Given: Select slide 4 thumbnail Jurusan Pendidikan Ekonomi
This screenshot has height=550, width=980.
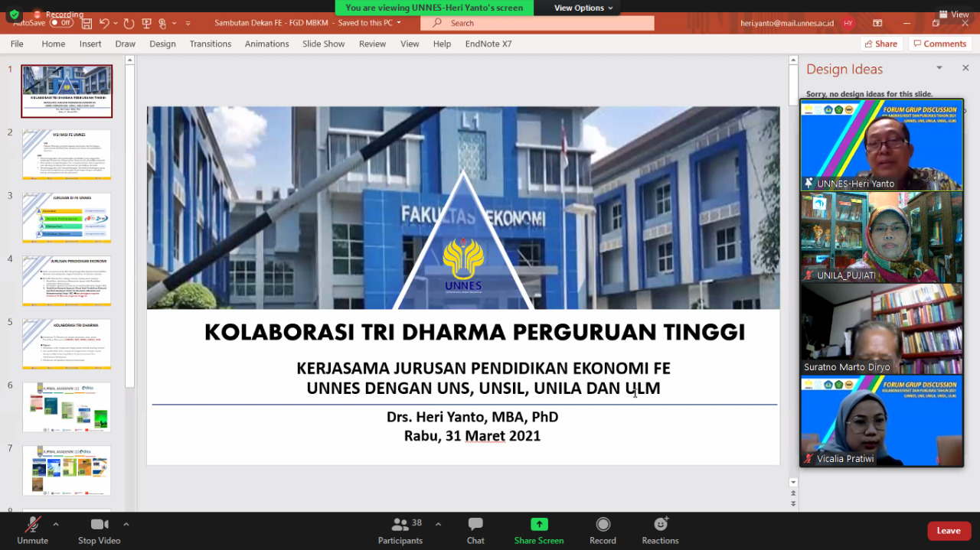Looking at the screenshot, I should click(67, 281).
